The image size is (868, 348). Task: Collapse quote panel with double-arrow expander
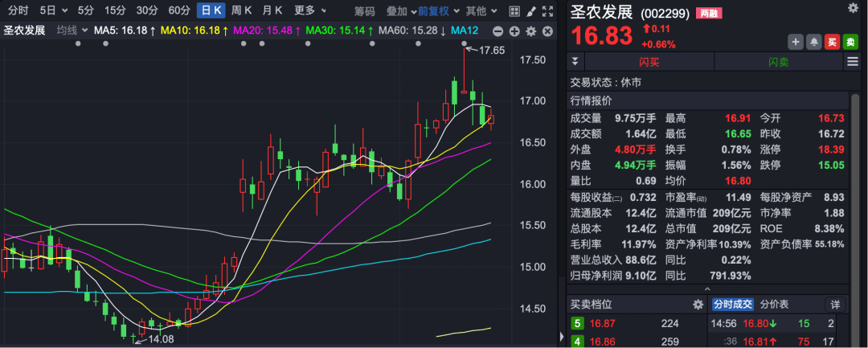(575, 61)
